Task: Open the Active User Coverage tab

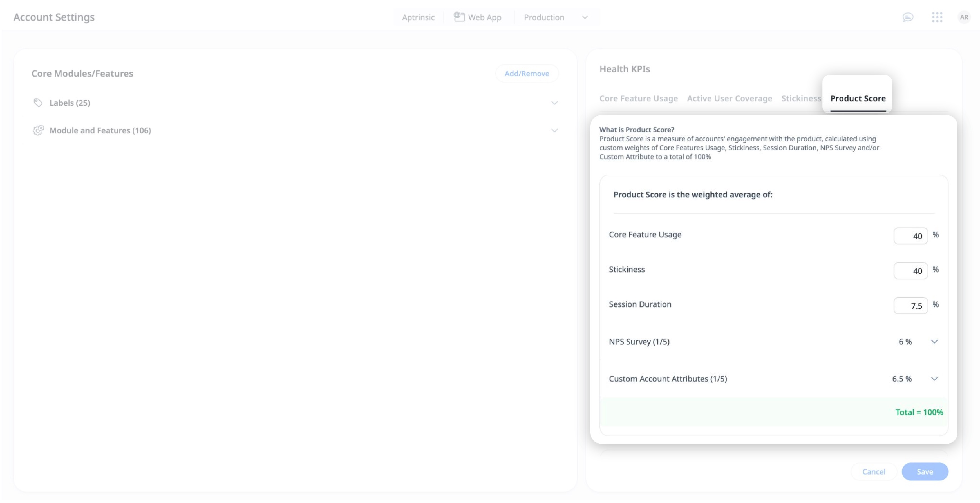Action: tap(729, 98)
